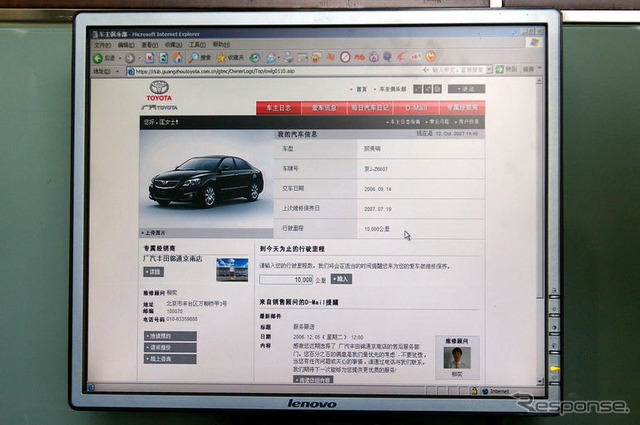The width and height of the screenshot is (640, 425).
Task: Click the Stop loading icon
Action: click(x=150, y=58)
